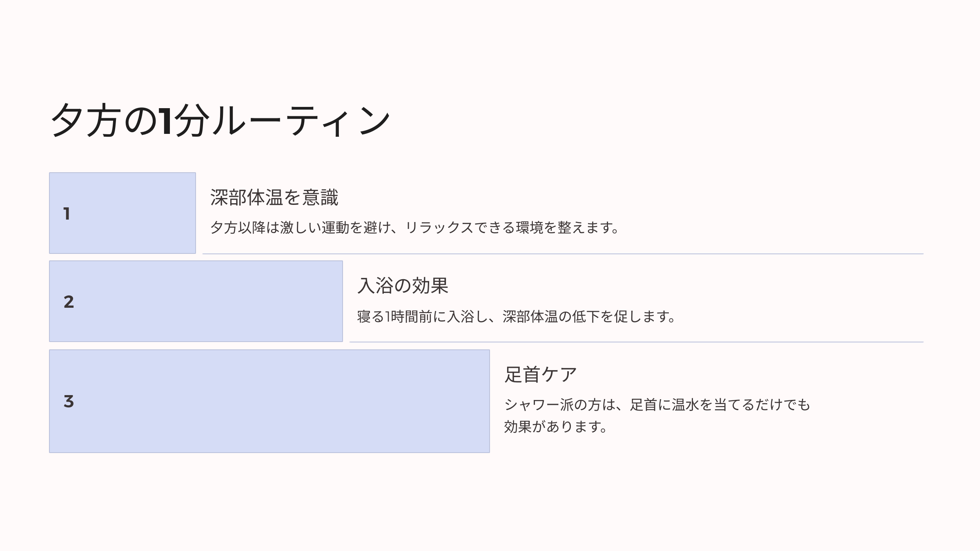Click the divider line under the first item
The width and height of the screenshot is (980, 551).
(563, 254)
